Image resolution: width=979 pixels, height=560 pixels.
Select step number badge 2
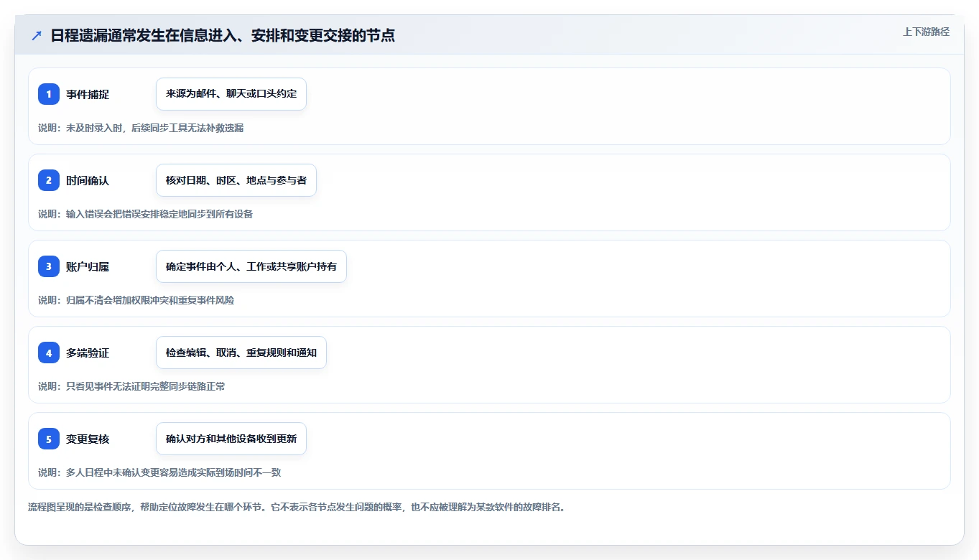click(x=49, y=180)
